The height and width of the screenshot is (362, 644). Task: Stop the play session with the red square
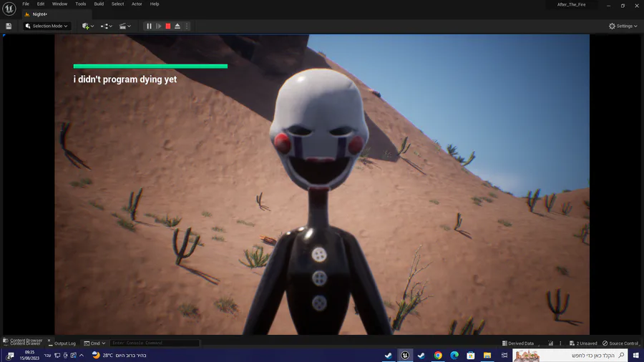168,26
